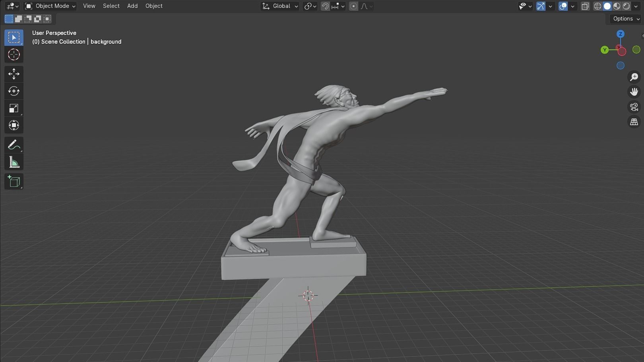Open the pivot point dropdown

[310, 6]
